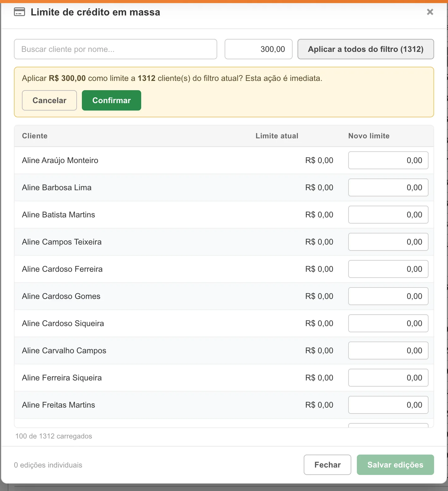Select the client name Aline Batista Martins

59,215
